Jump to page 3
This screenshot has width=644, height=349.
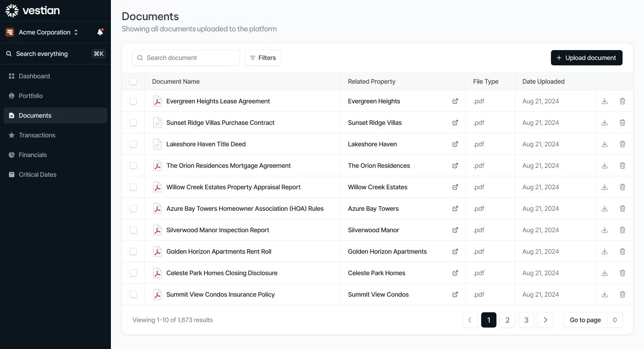[x=526, y=320]
